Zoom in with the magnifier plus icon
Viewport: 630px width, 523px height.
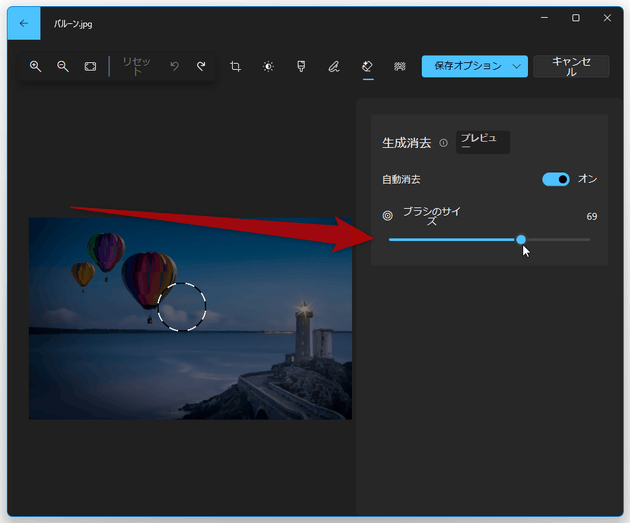pyautogui.click(x=35, y=66)
